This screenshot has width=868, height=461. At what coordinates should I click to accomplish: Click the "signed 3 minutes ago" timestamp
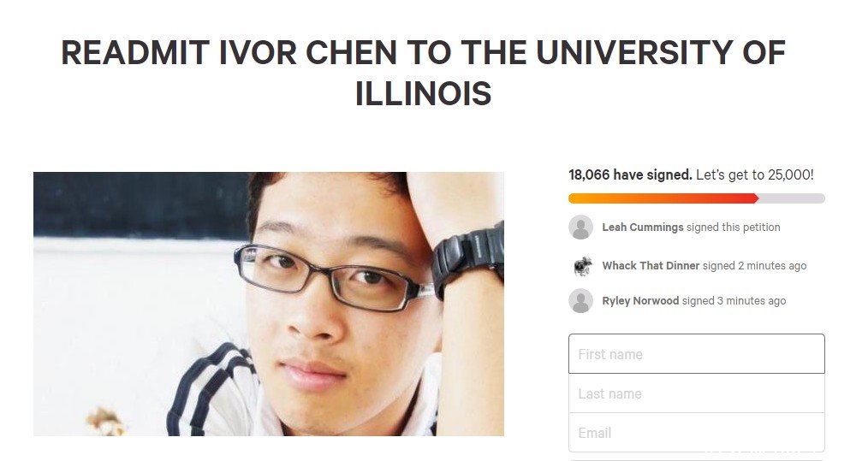pyautogui.click(x=734, y=300)
